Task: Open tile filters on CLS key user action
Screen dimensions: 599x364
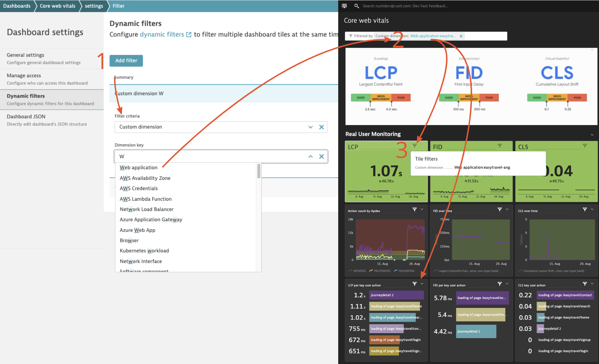Action: tap(585, 284)
